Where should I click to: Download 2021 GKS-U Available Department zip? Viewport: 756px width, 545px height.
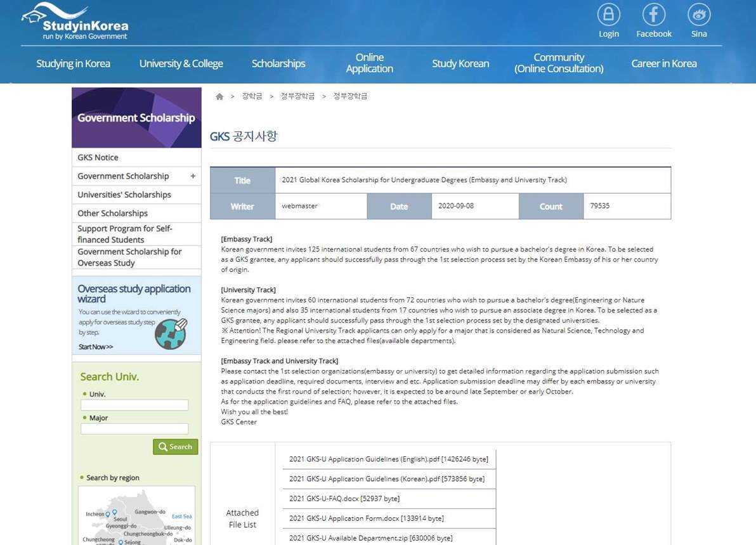(370, 538)
